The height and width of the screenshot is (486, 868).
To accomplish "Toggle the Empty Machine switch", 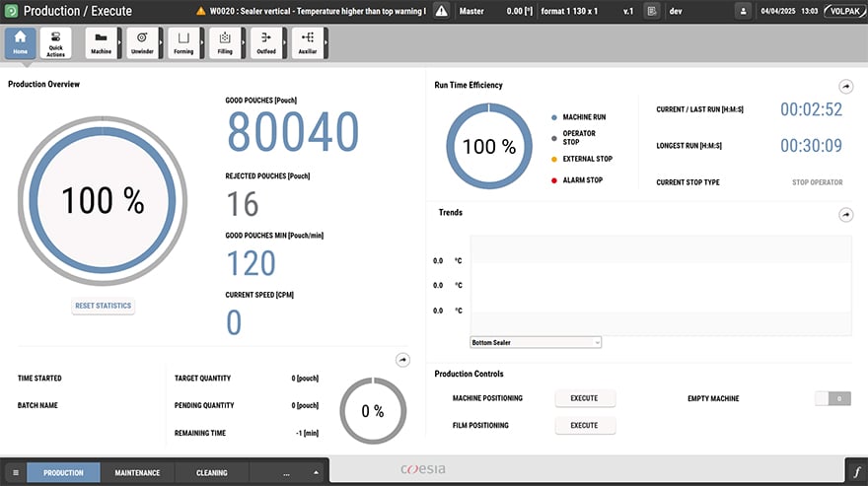I will click(x=832, y=398).
